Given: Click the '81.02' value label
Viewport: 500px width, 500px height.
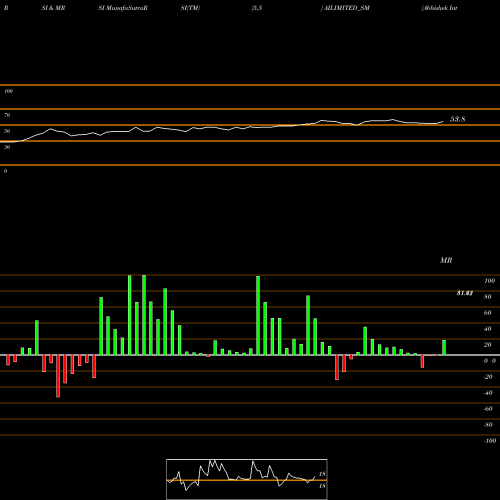Looking at the screenshot, I should click(x=465, y=293).
